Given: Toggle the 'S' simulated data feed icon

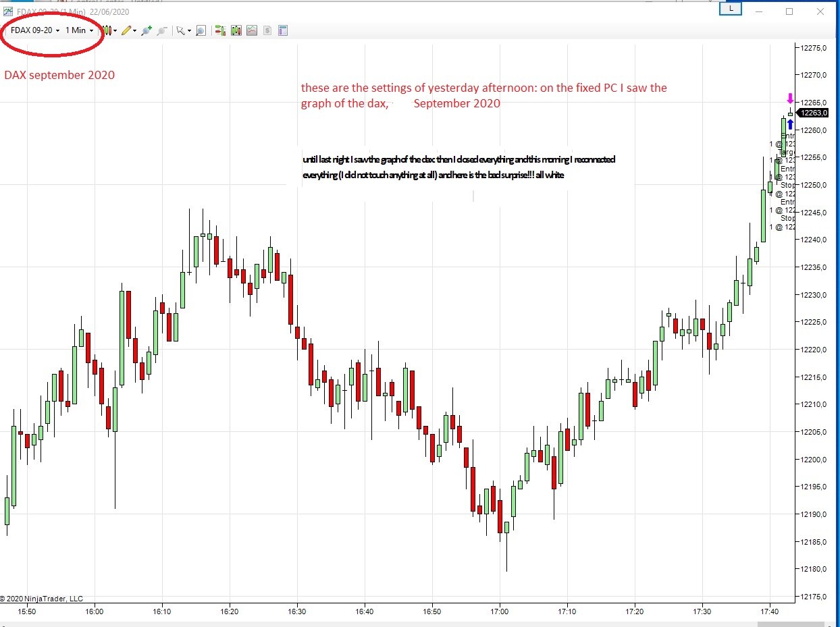Looking at the screenshot, I should pos(267,30).
